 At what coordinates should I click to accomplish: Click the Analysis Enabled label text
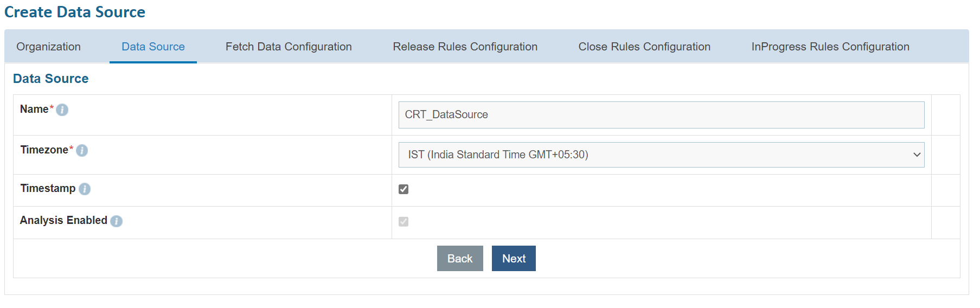(63, 221)
